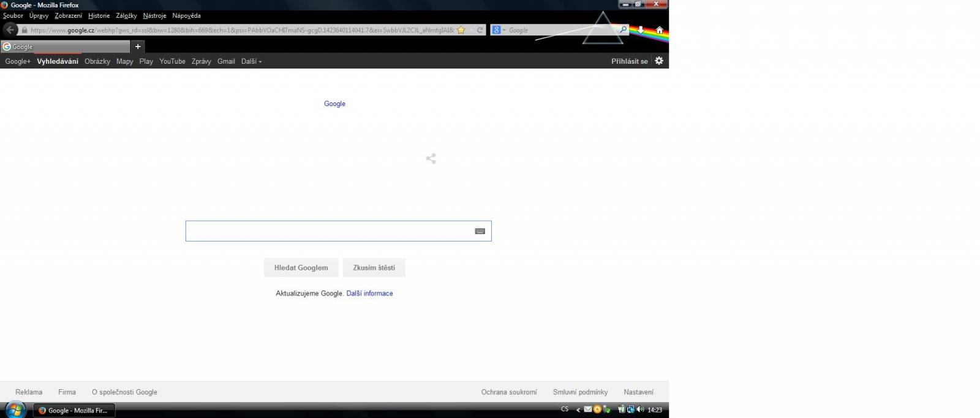Click the network connection tray icon

point(630,409)
